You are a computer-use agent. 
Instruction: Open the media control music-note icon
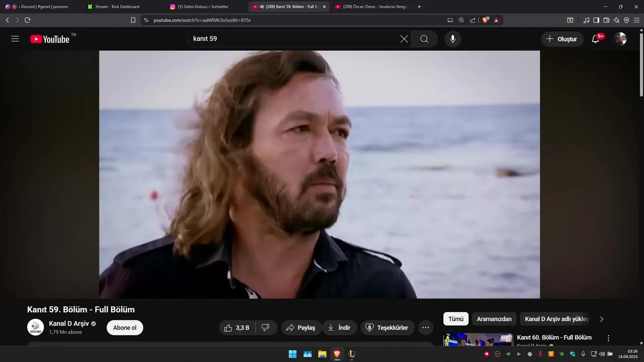[586, 20]
